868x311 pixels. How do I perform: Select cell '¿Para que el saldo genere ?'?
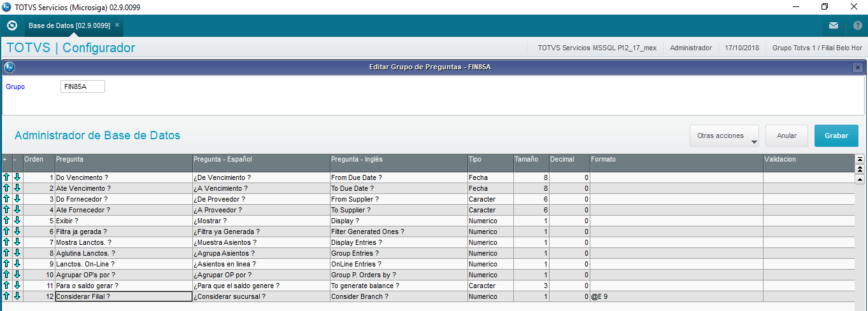click(x=261, y=286)
